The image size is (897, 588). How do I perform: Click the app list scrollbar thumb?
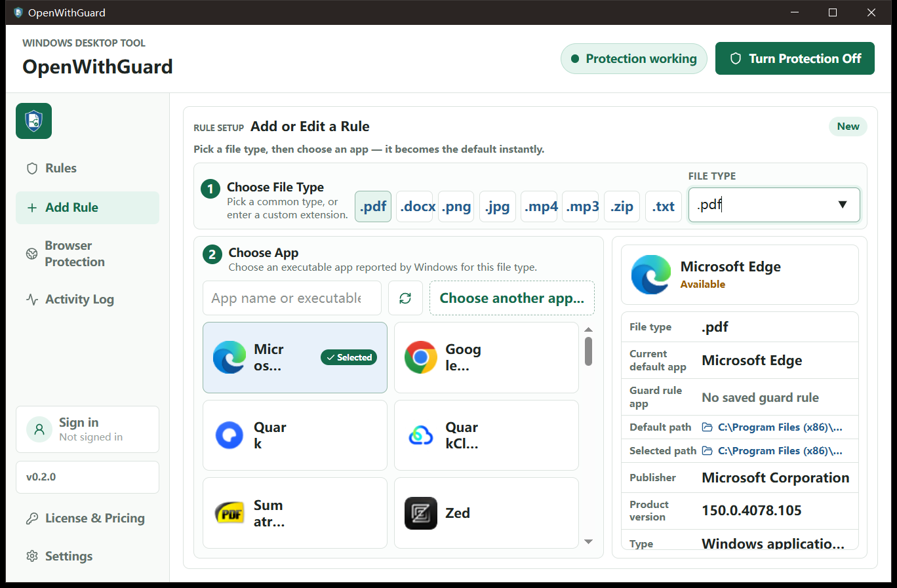coord(588,351)
